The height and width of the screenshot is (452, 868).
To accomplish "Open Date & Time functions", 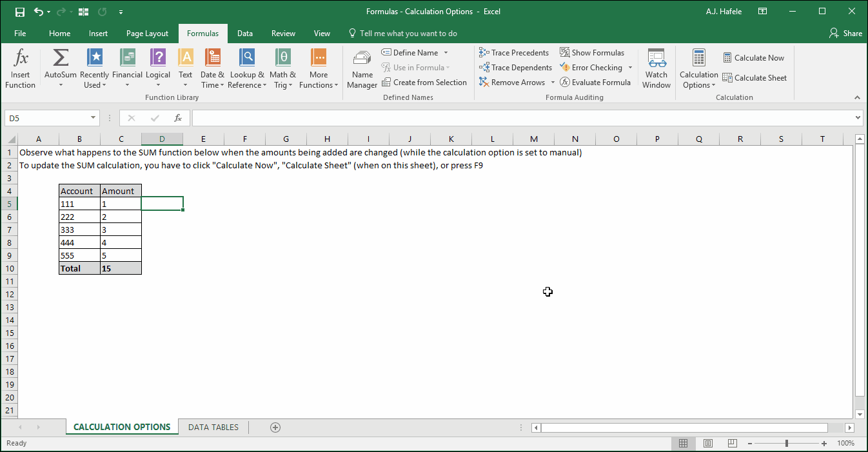I will pos(212,69).
